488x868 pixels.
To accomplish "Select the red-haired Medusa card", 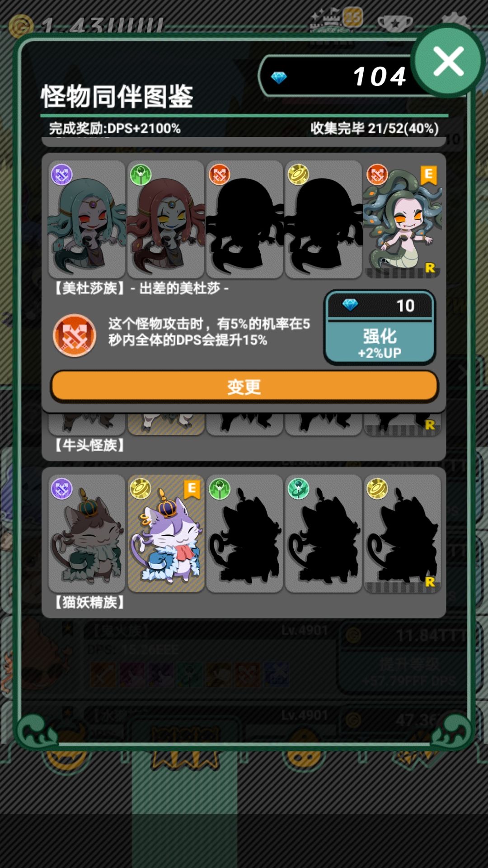I will click(166, 219).
